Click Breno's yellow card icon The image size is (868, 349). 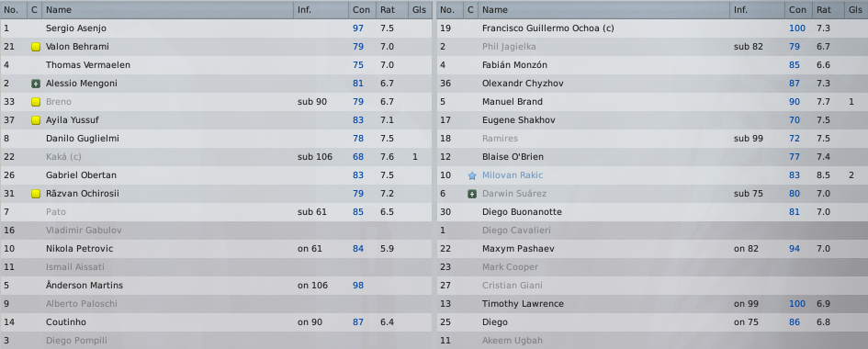36,102
